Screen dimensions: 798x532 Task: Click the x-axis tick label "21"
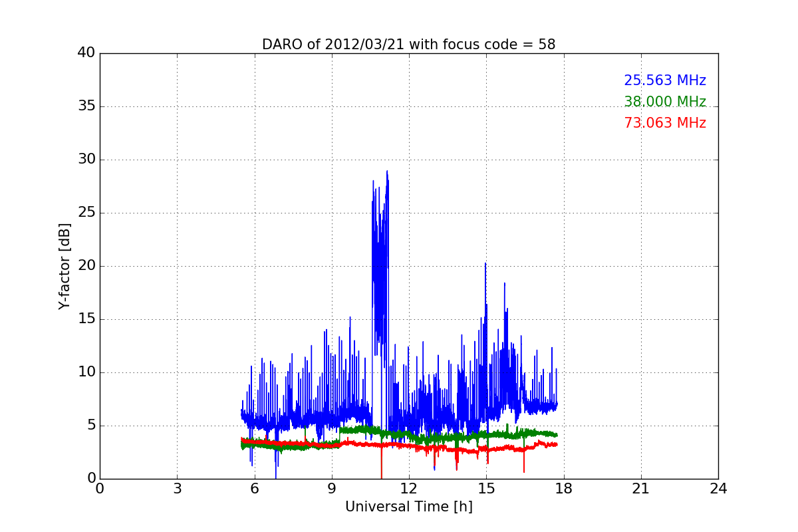pyautogui.click(x=641, y=488)
